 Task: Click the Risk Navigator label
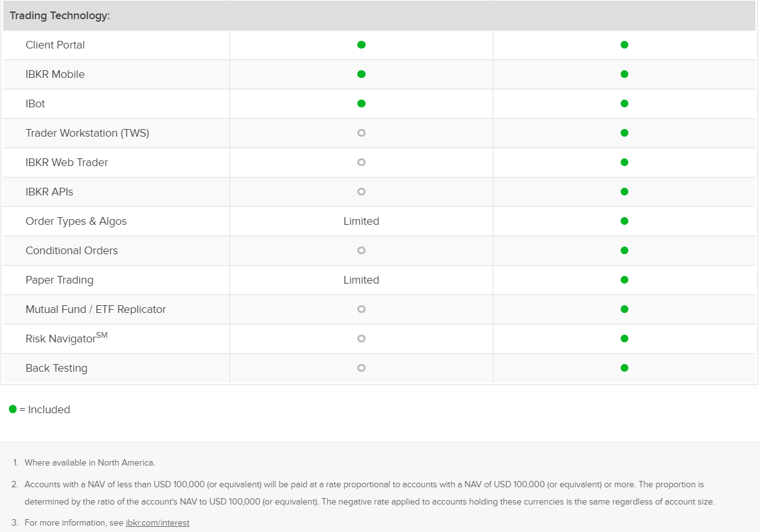pyautogui.click(x=66, y=338)
